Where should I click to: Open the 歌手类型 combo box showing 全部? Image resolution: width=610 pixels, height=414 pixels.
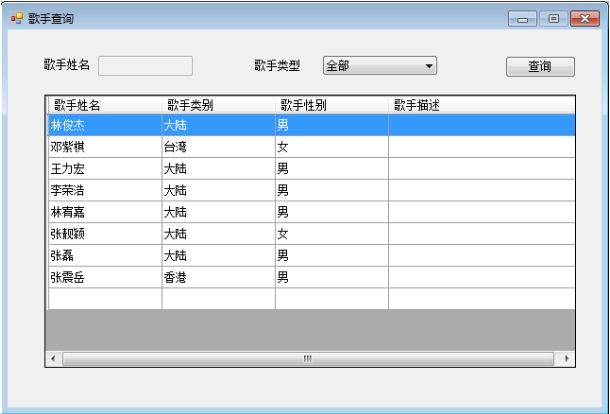pos(380,65)
